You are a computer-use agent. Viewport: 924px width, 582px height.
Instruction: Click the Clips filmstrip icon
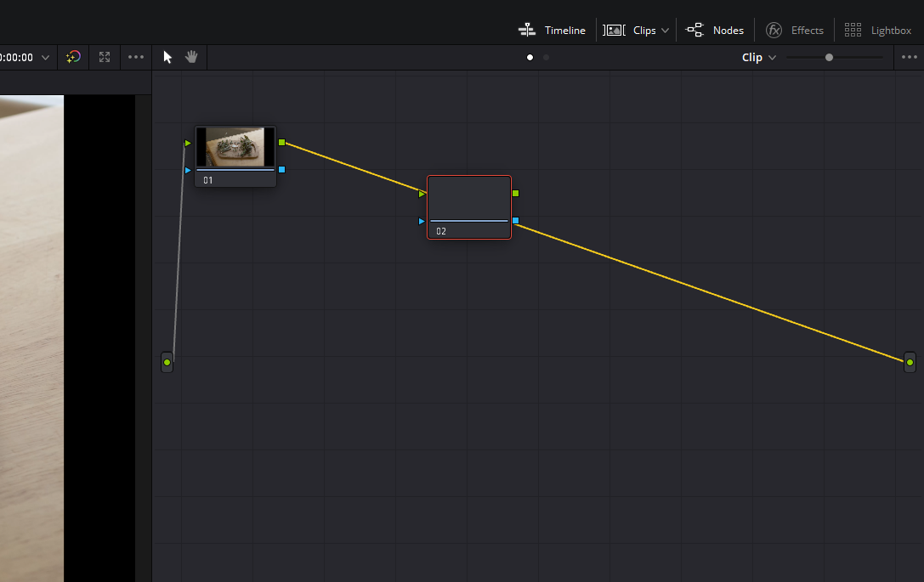pyautogui.click(x=614, y=29)
